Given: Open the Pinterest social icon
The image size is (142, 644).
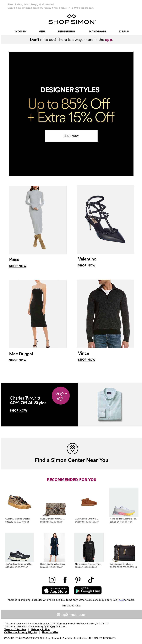Looking at the screenshot, I should (78, 580).
